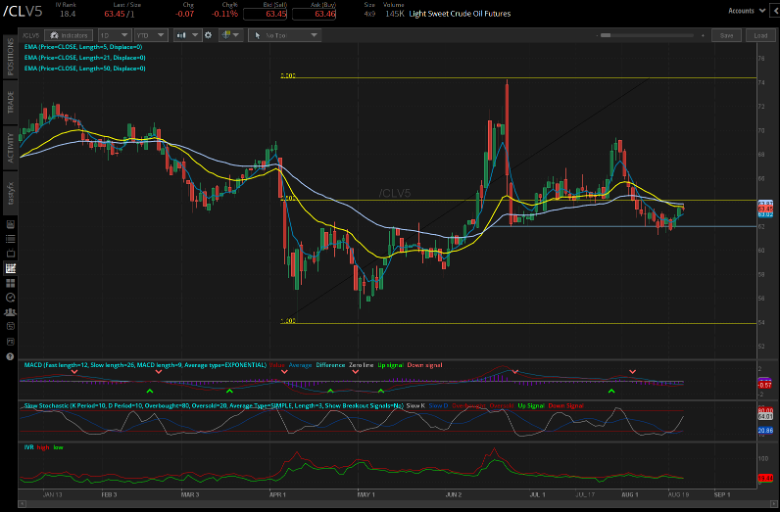The image size is (780, 515).
Task: Click the APR 1 date axis label
Action: click(x=278, y=495)
